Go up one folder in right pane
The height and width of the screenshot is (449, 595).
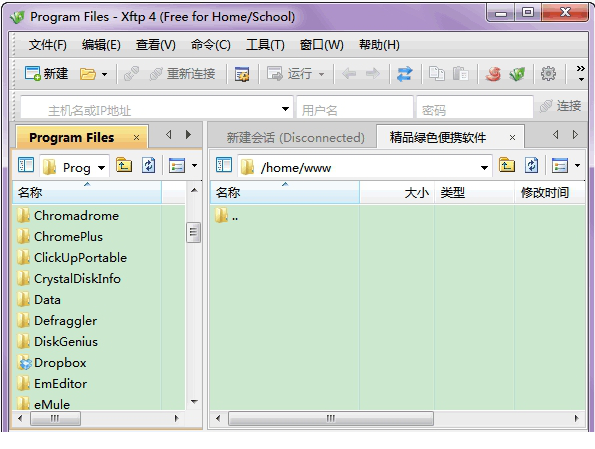[507, 165]
